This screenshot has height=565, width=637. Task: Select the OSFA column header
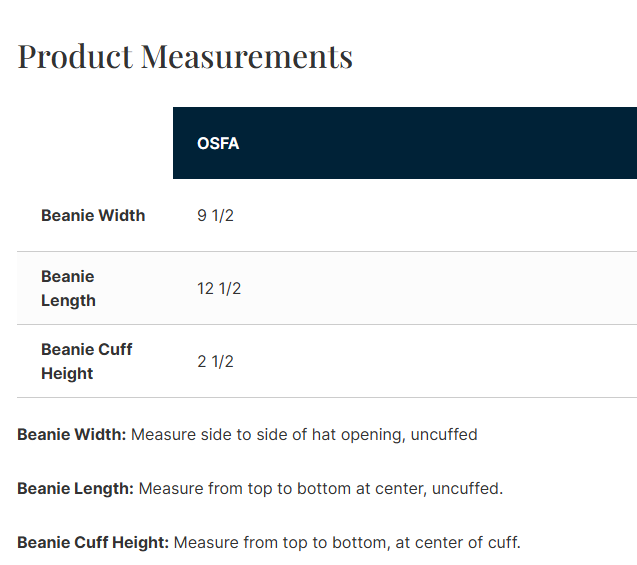pyautogui.click(x=218, y=143)
